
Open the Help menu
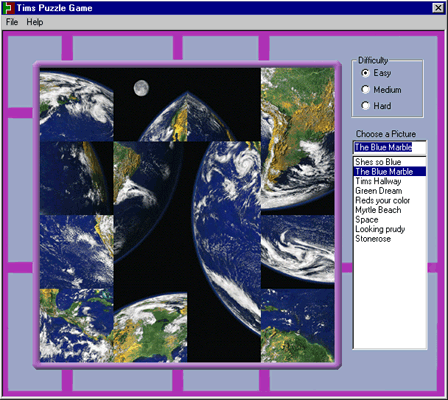pos(35,22)
